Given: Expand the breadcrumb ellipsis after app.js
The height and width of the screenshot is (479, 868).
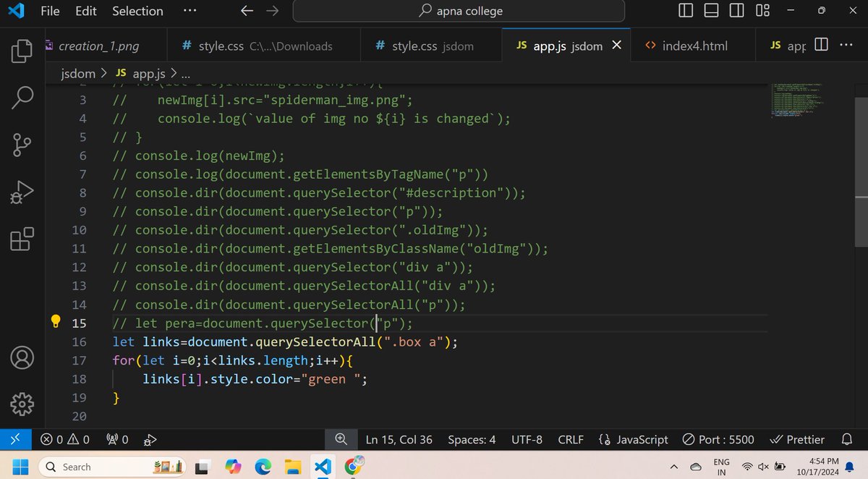Looking at the screenshot, I should coord(184,73).
